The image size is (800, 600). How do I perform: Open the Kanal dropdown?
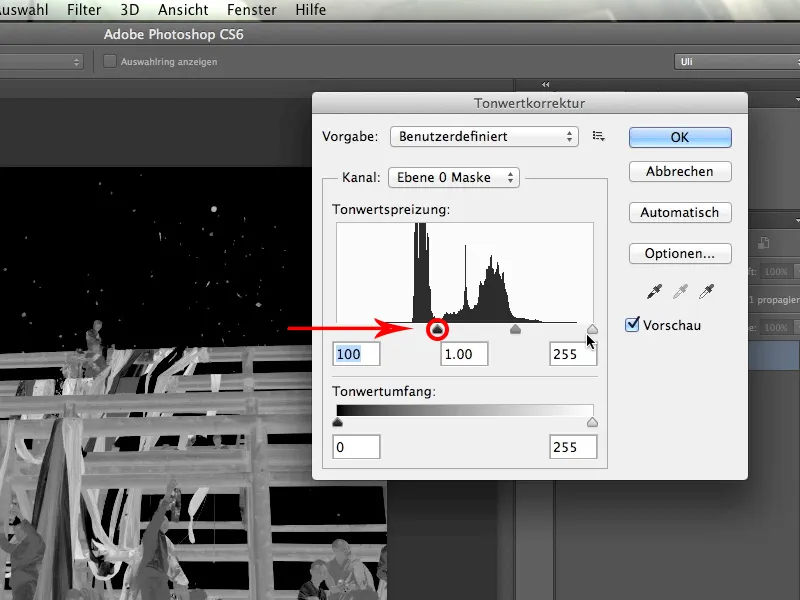pyautogui.click(x=454, y=178)
